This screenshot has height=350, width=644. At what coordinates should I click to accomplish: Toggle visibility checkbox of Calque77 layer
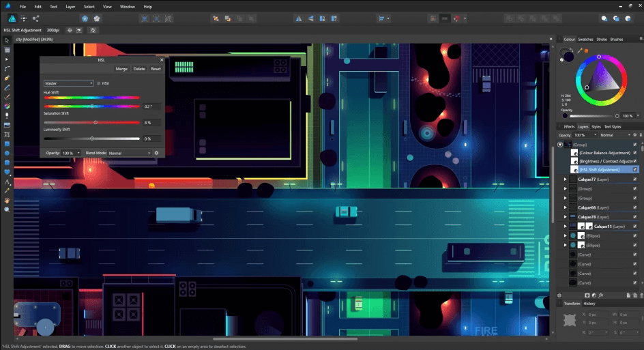tap(635, 179)
